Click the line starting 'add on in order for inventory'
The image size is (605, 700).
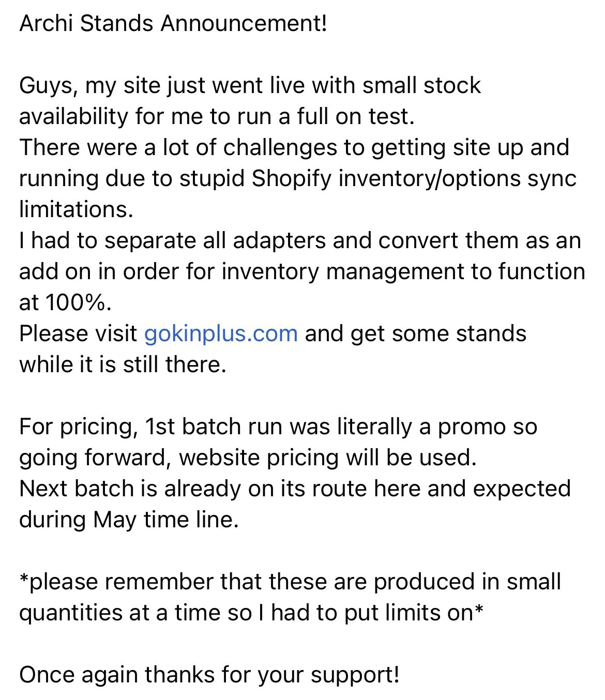click(302, 272)
